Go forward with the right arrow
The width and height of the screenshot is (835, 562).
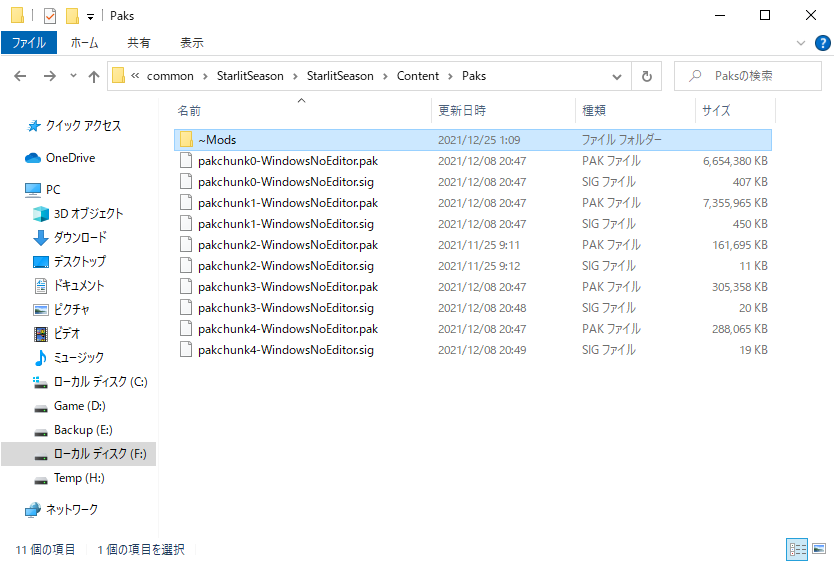pyautogui.click(x=49, y=76)
